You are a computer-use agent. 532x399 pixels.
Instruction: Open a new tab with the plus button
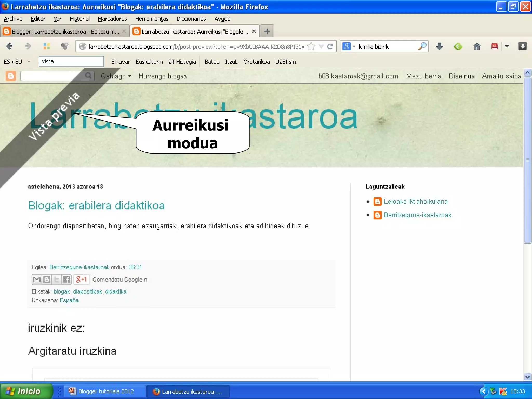pyautogui.click(x=267, y=31)
